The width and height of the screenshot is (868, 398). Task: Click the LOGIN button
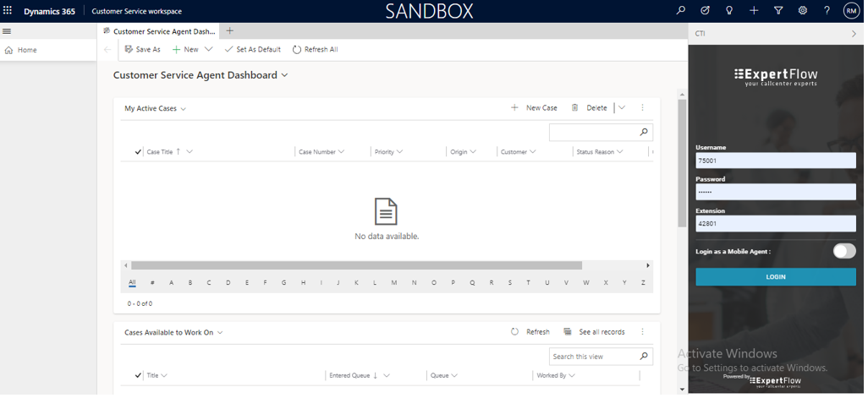tap(776, 277)
